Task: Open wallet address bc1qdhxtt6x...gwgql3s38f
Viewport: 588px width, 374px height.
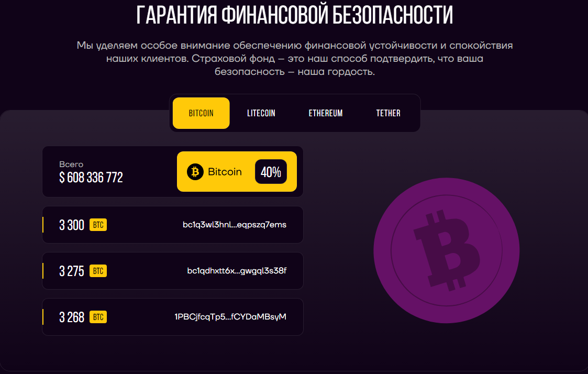Action: (x=237, y=271)
